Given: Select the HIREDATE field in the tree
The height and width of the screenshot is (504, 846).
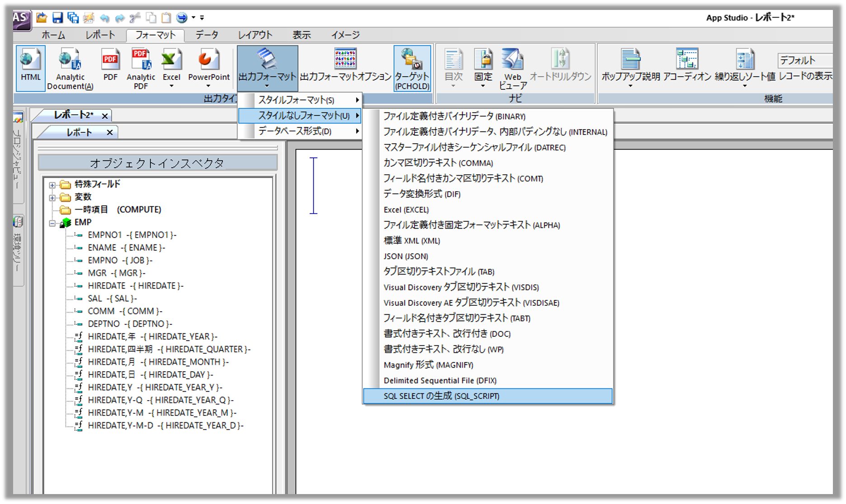Looking at the screenshot, I should point(107,286).
